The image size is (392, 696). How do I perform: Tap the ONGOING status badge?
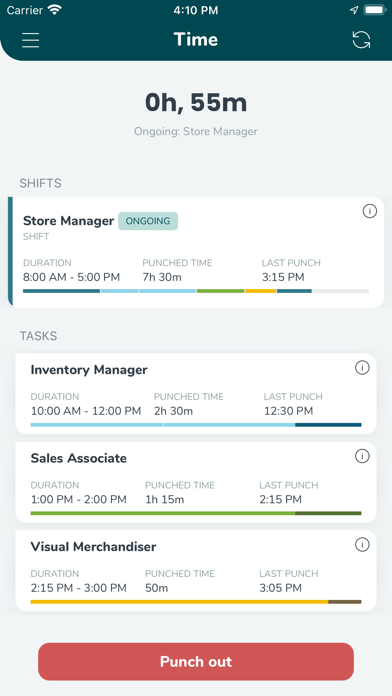tap(148, 221)
